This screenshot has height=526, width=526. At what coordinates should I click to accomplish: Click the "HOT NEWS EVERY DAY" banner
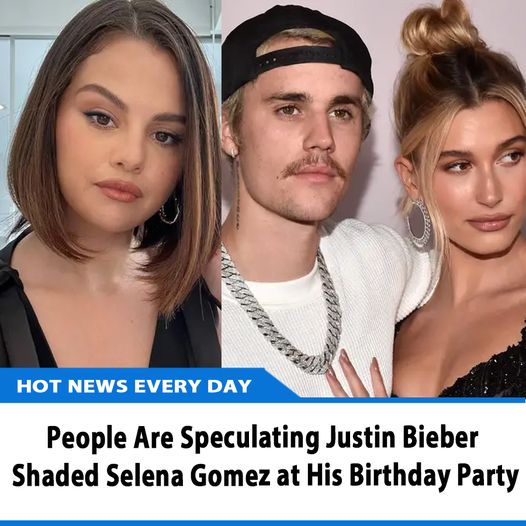(x=134, y=386)
